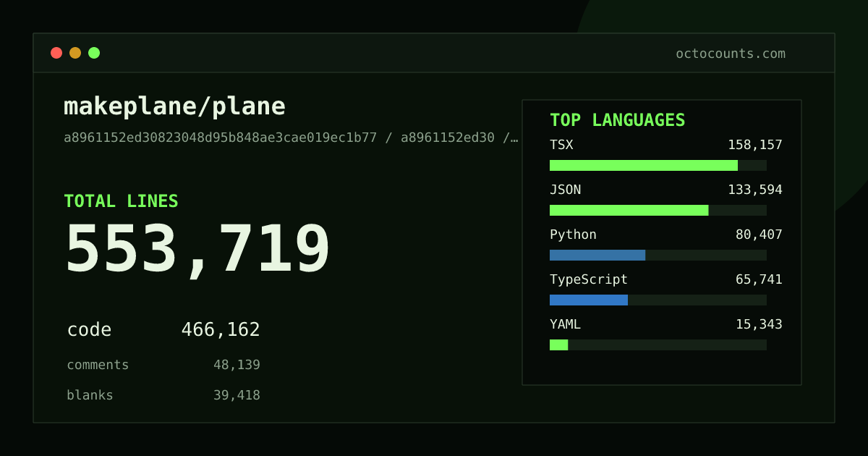Click the TypeScript language label
The width and height of the screenshot is (868, 456).
[x=589, y=279]
